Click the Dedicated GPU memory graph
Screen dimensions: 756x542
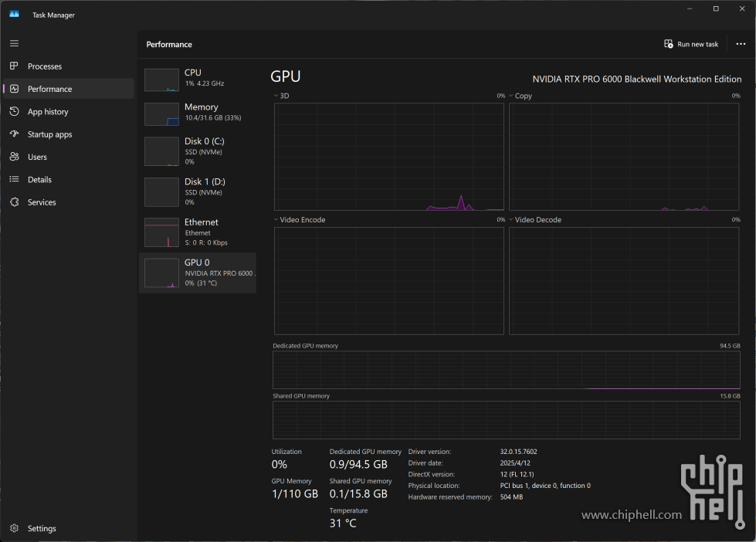pos(507,370)
